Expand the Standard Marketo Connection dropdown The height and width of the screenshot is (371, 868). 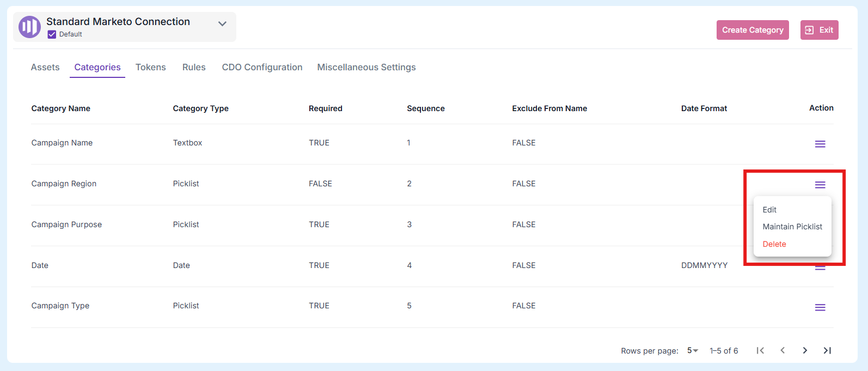(x=222, y=24)
